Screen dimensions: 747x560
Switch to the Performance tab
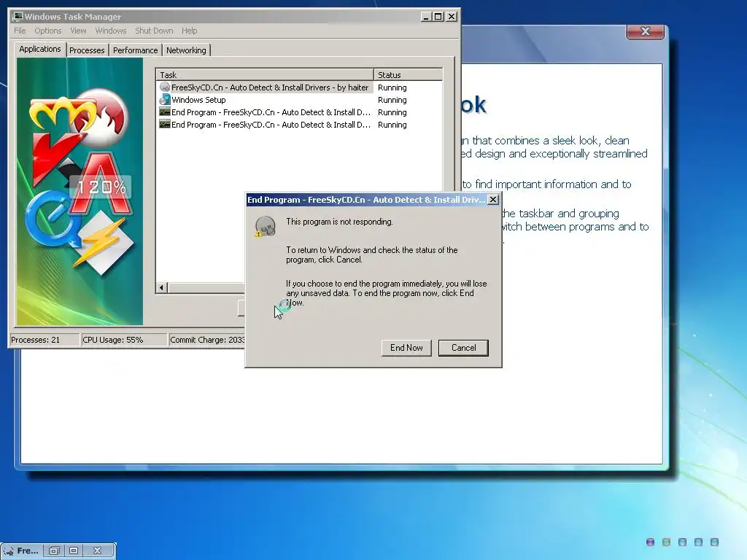pos(135,50)
